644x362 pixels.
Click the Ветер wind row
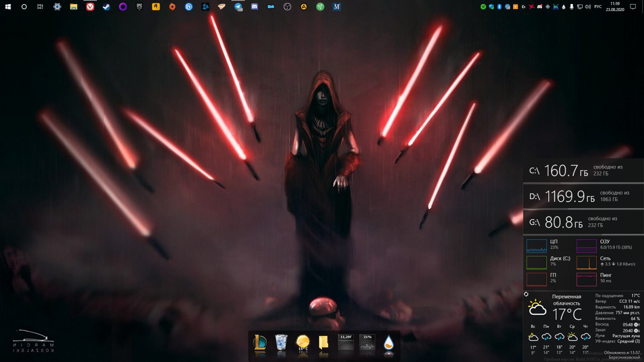[x=617, y=301]
